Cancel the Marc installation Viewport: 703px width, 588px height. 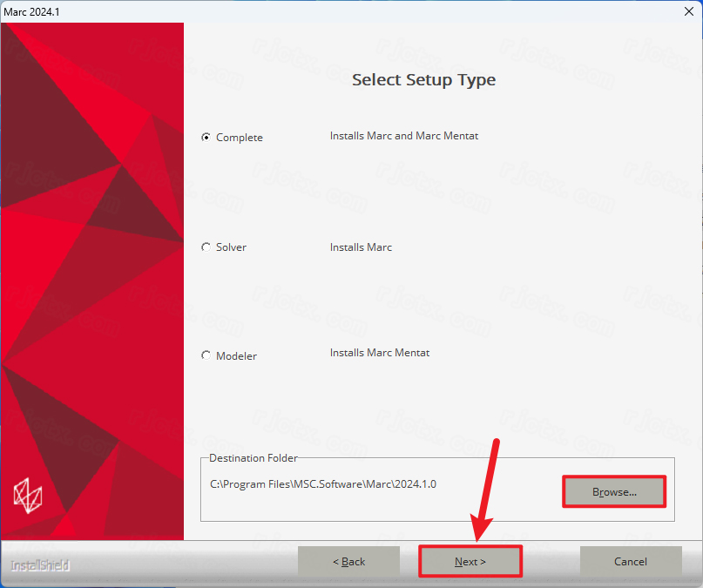tap(631, 561)
